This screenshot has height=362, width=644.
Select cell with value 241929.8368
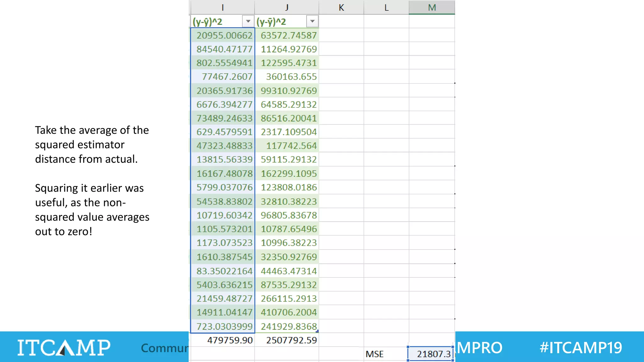287,326
